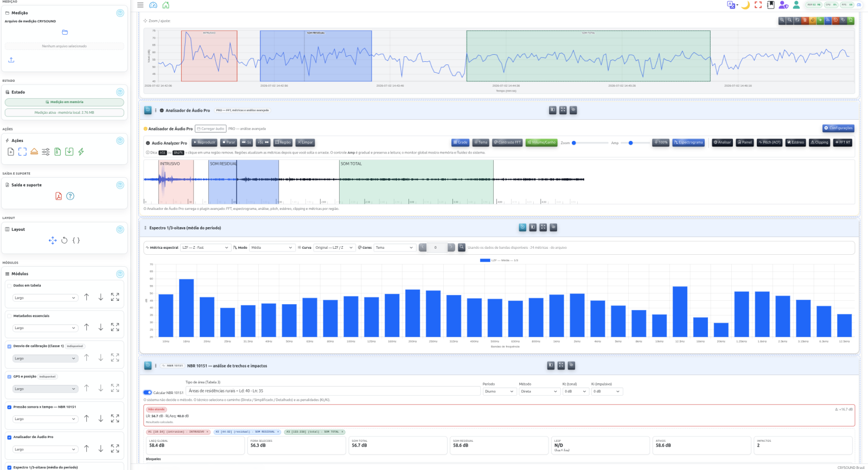Toggle the Calcular NBR 10151 switch
Screen dimensions: 868x470
click(x=148, y=392)
